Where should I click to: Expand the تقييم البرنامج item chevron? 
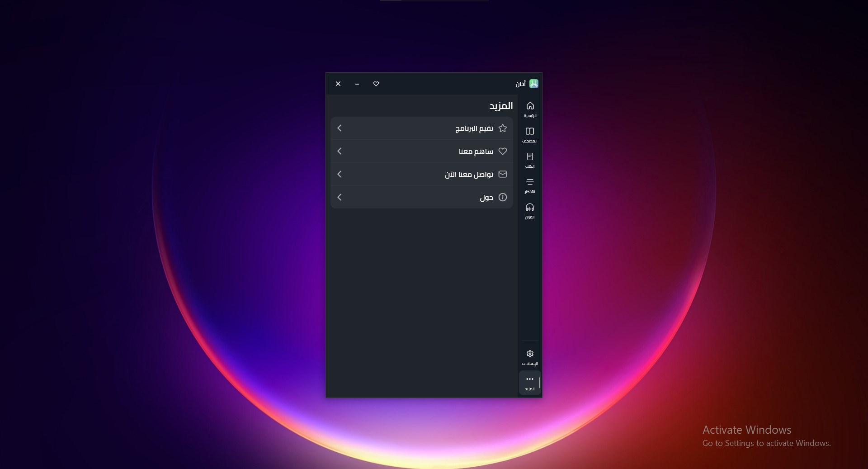[340, 128]
